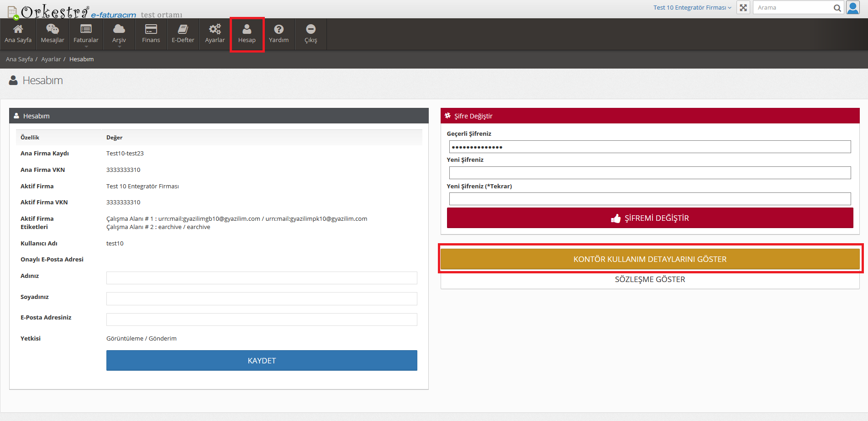Screen dimensions: 868x421
Task: Show KONTÖR KULLANIM DETAYLARINI GÖSTER
Action: [x=650, y=259]
